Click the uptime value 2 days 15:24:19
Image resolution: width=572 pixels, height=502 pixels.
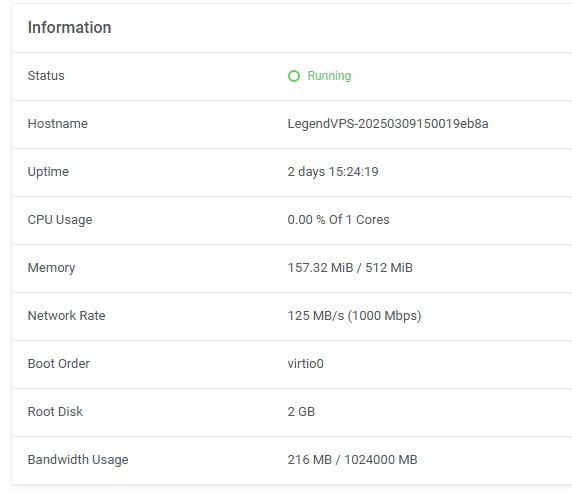(333, 171)
